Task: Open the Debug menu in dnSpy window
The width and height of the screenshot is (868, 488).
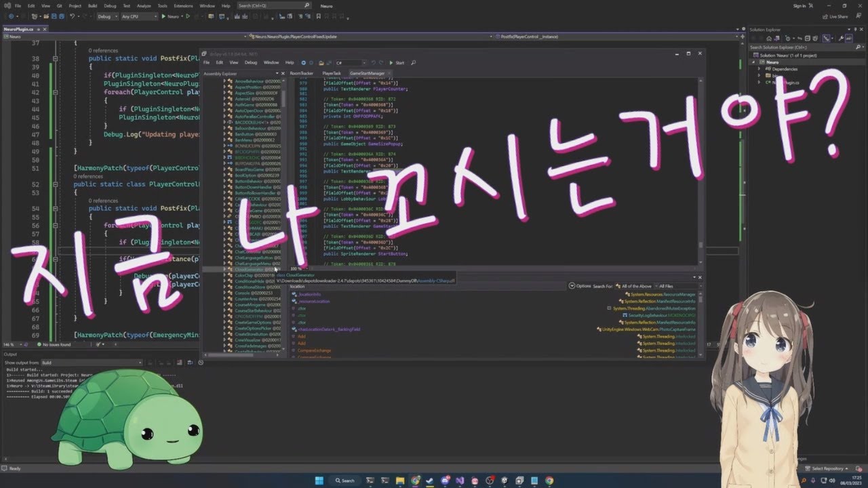Action: point(251,62)
